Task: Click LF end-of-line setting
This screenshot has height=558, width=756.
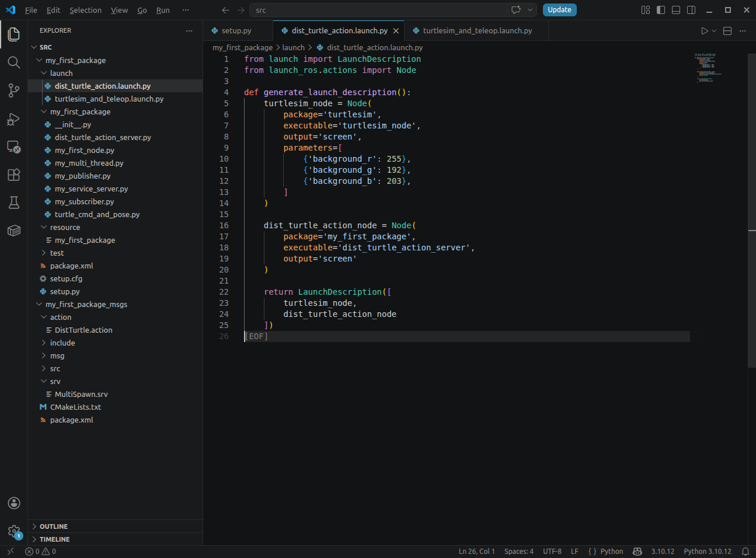Action: pos(574,552)
